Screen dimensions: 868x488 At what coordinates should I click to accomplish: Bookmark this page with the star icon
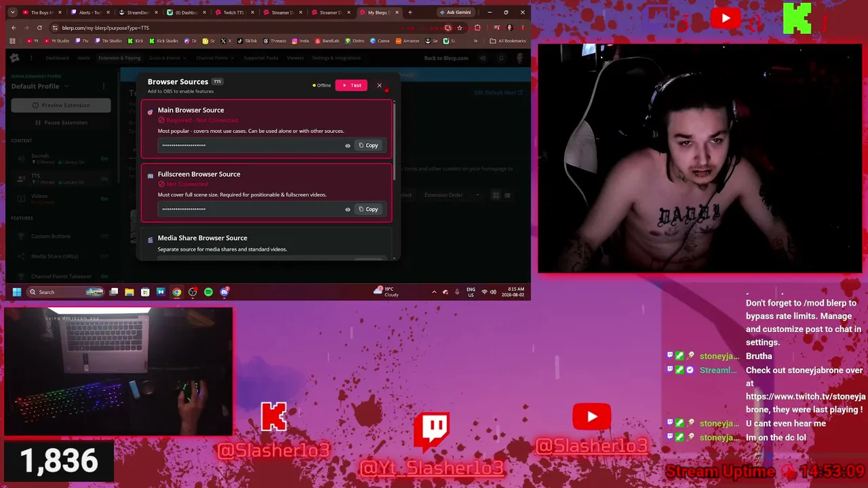(x=460, y=28)
